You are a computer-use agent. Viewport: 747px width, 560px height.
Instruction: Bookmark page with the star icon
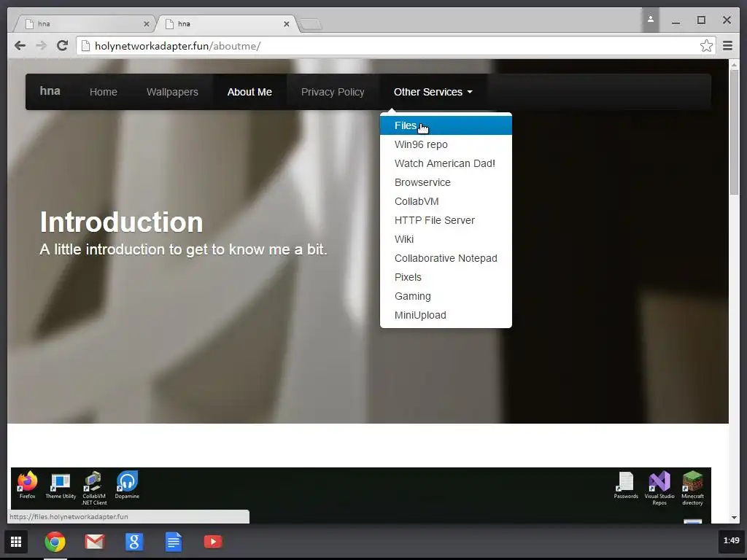706,46
